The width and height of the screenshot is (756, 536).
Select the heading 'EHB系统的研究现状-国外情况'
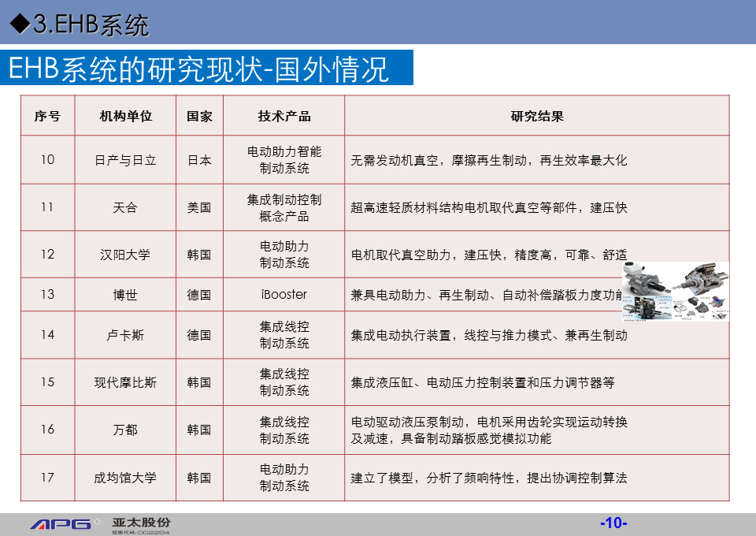198,69
